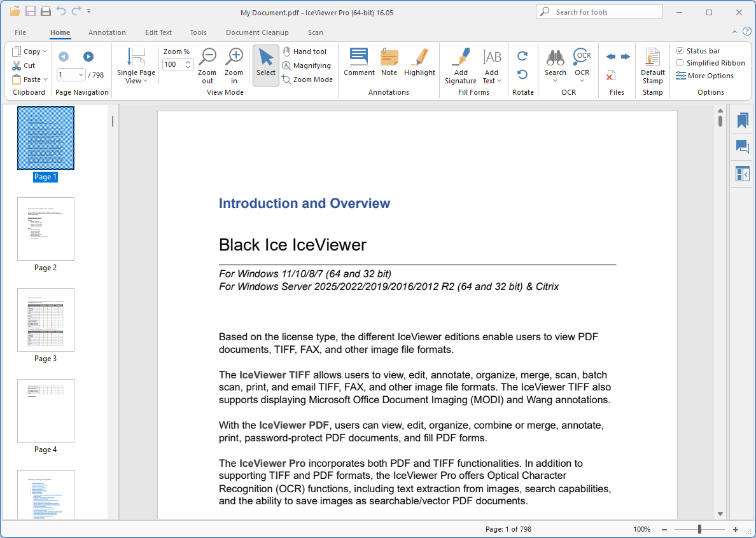756x538 pixels.
Task: Insert a Note annotation
Action: (x=389, y=62)
